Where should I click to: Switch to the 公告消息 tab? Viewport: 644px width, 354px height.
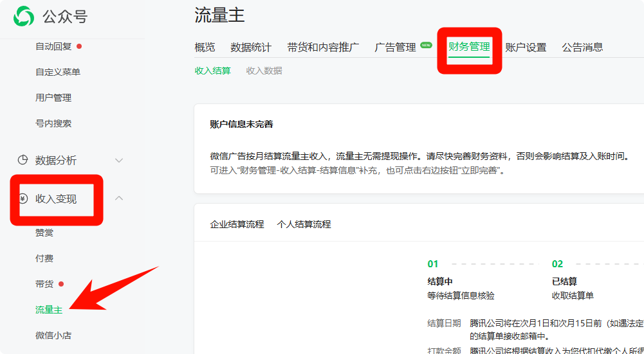[x=582, y=47]
